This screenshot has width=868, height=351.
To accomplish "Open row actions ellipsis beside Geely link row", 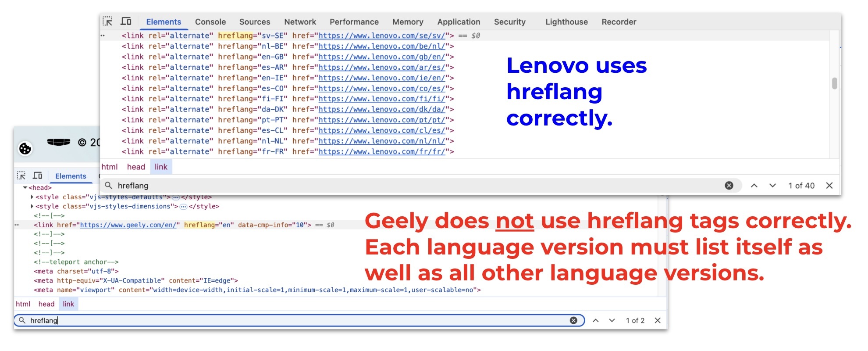I will (17, 225).
